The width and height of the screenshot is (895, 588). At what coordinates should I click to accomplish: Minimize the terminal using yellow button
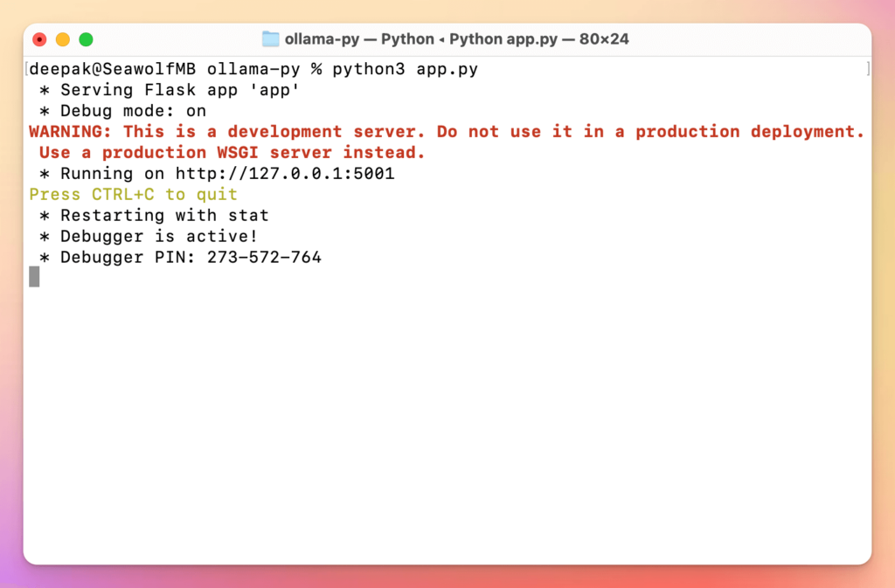point(63,39)
